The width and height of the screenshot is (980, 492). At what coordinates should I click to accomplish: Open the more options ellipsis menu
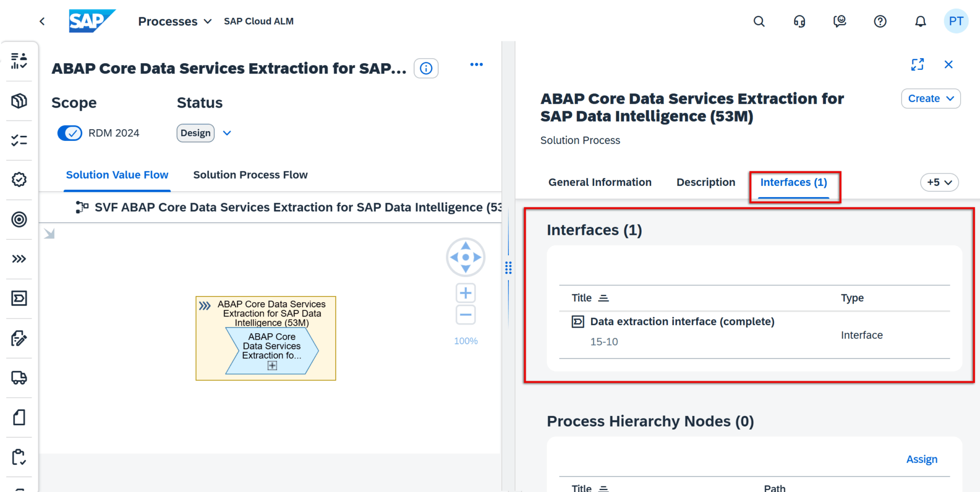(x=476, y=64)
